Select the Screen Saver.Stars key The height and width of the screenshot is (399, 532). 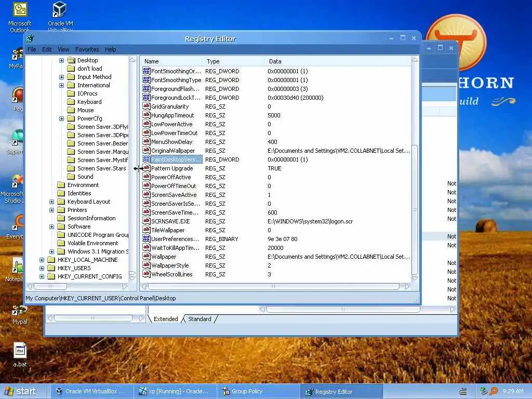click(x=101, y=169)
